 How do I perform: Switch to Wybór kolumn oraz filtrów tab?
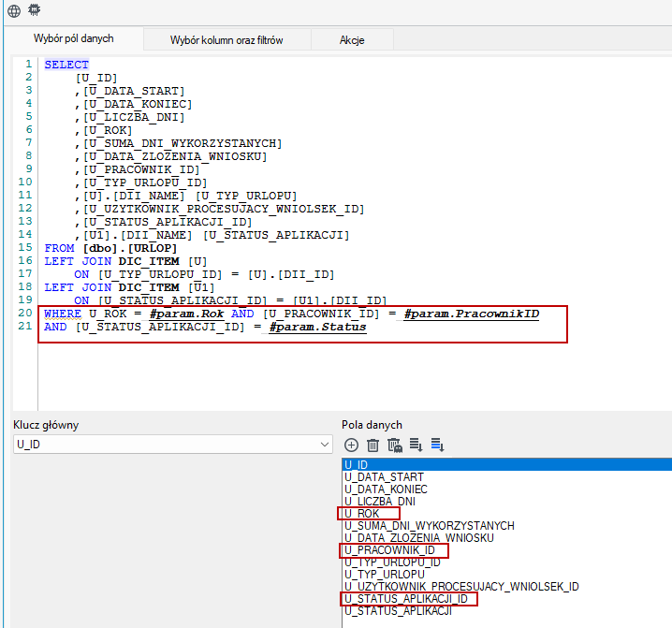226,40
